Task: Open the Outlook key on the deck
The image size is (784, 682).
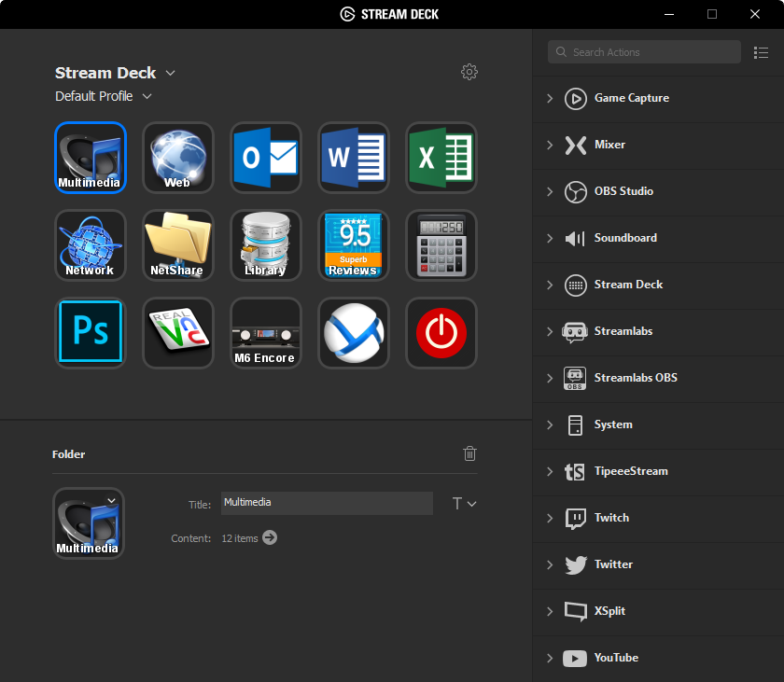Action: pyautogui.click(x=266, y=158)
